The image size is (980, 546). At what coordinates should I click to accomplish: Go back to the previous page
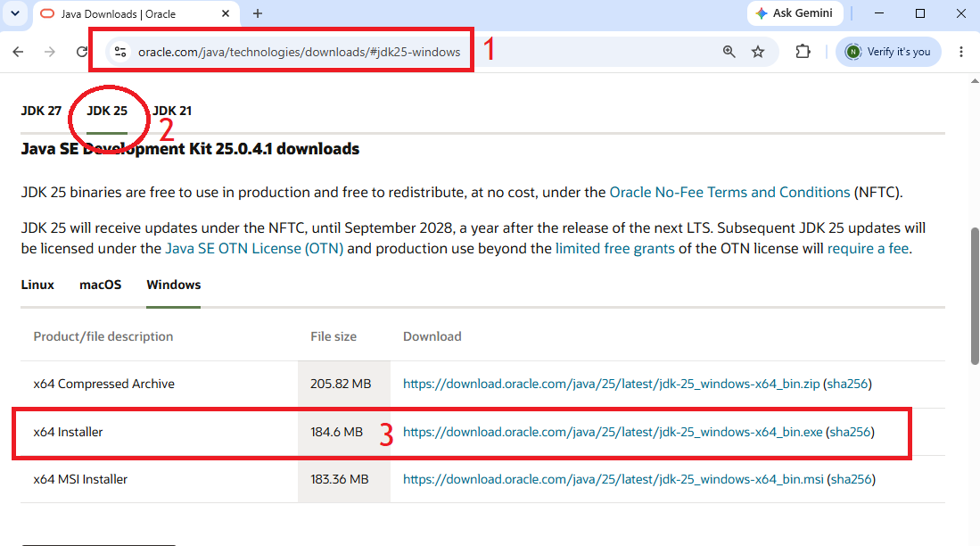point(18,52)
